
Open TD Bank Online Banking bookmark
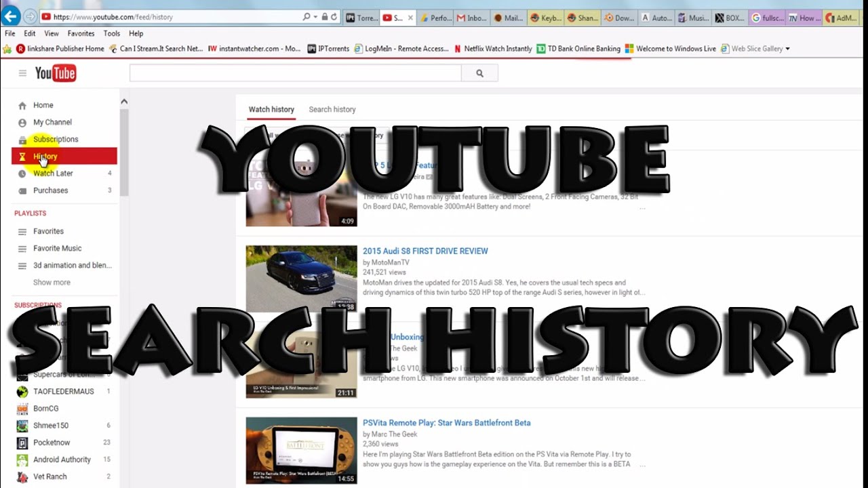coord(578,49)
